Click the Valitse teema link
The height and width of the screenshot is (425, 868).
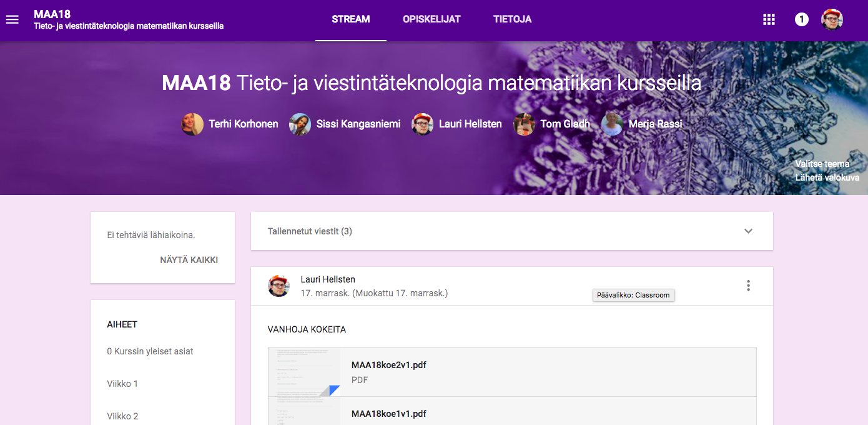[x=822, y=164]
